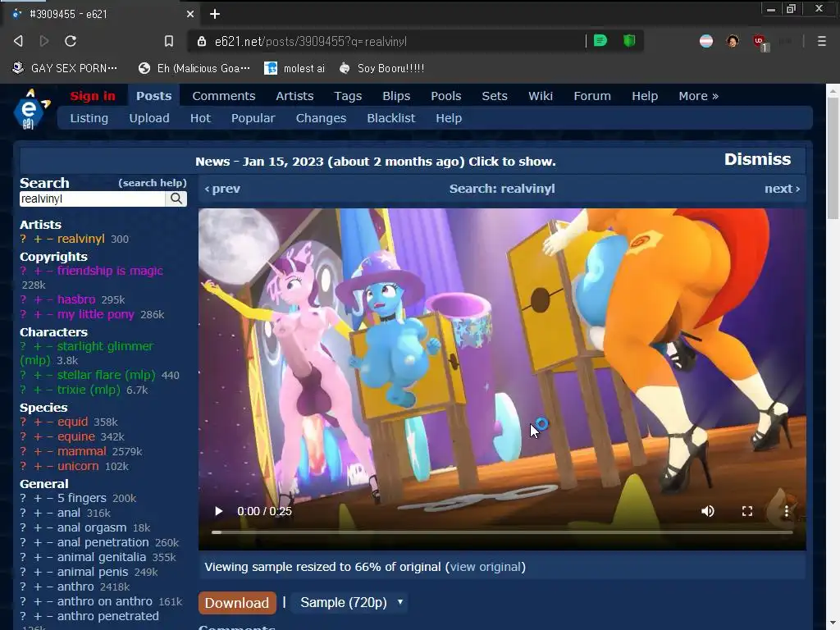
Task: Click the browser forward arrow
Action: point(44,41)
